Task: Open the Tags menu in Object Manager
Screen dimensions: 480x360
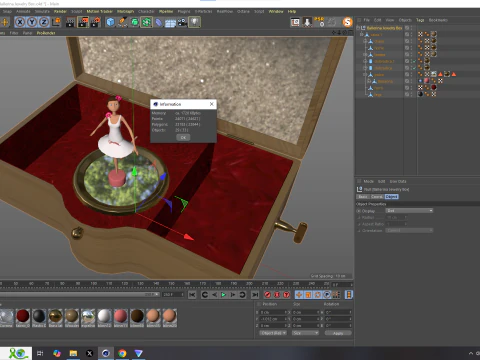Action: tap(420, 20)
